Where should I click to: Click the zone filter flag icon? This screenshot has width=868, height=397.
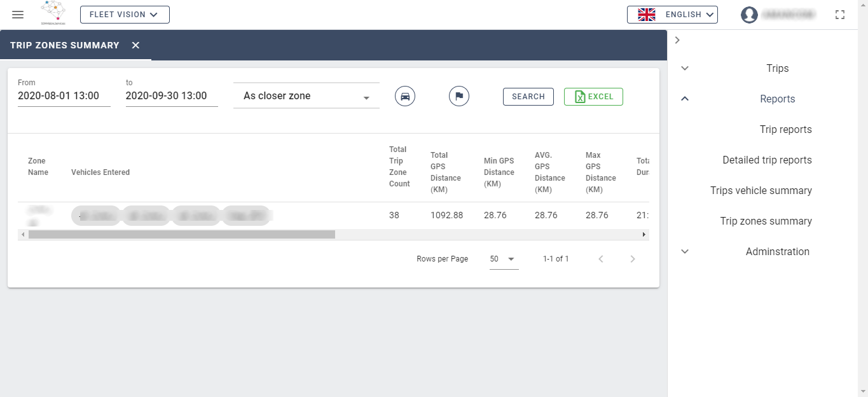point(459,96)
